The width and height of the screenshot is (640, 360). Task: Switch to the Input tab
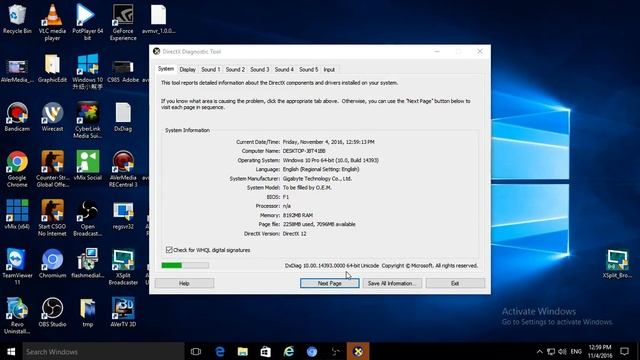(329, 69)
